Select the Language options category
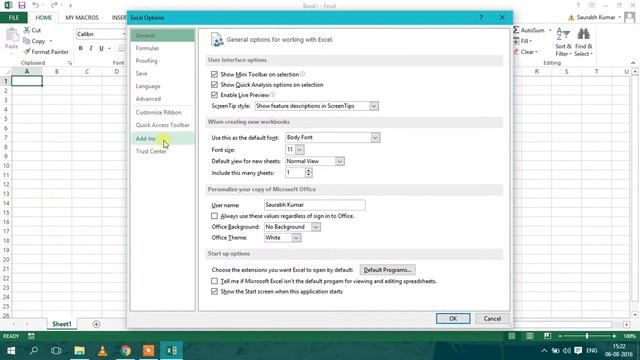Viewport: 640px width, 360px height. point(148,86)
